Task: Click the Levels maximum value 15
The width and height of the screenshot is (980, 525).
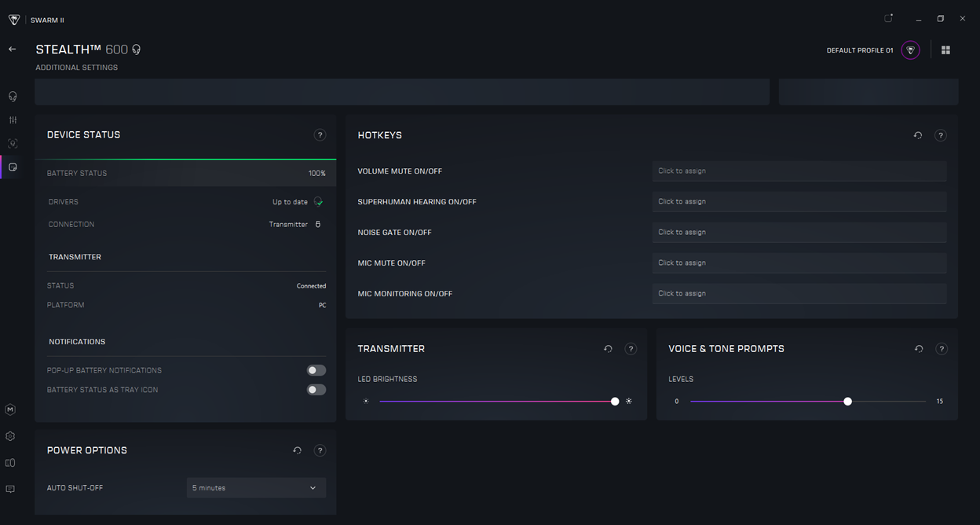Action: [x=940, y=402]
